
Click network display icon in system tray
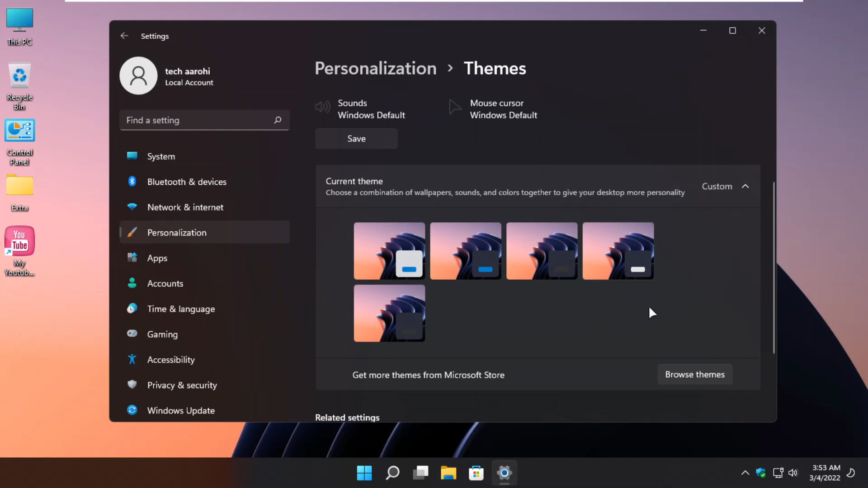778,473
